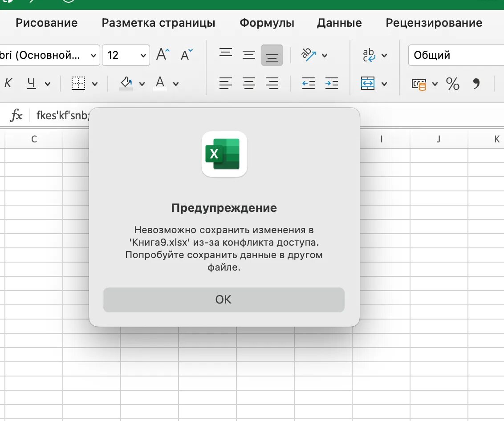This screenshot has height=421, width=504.
Task: Open underline style dropdown arrow
Action: click(48, 84)
